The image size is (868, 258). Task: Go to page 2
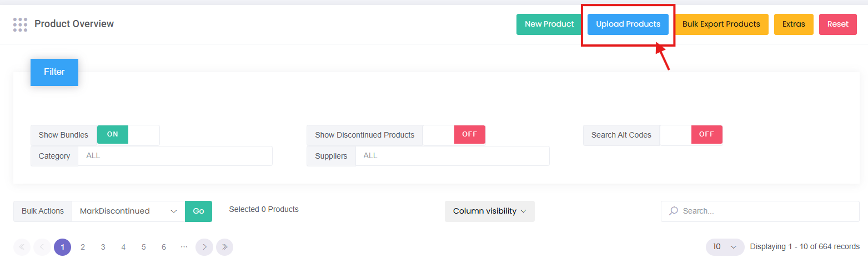tap(83, 247)
